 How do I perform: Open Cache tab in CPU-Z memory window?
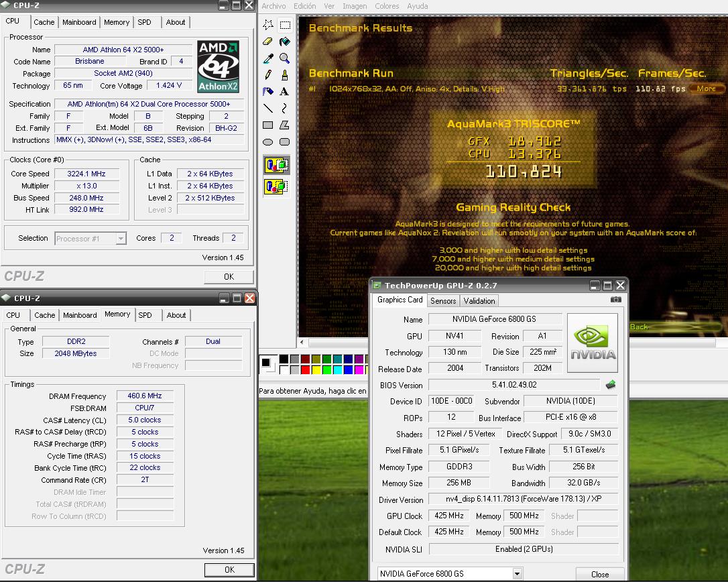click(x=44, y=315)
